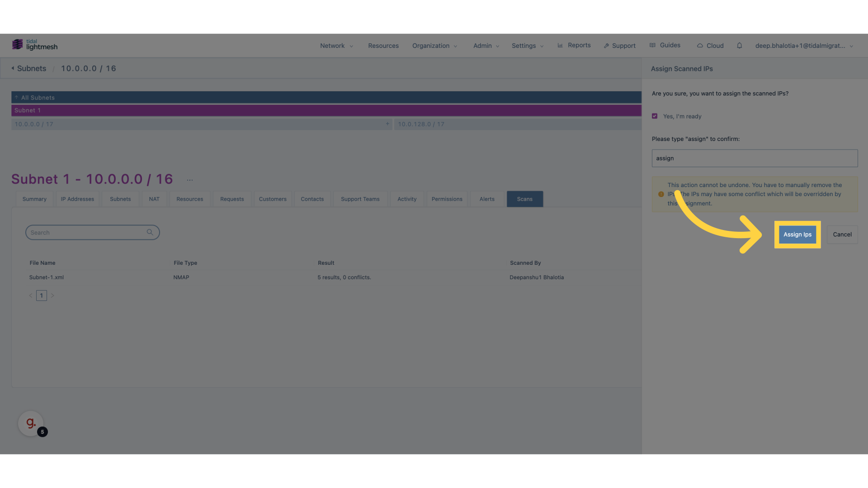Expand the Settings dropdown menu
This screenshot has width=868, height=488.
[527, 45]
